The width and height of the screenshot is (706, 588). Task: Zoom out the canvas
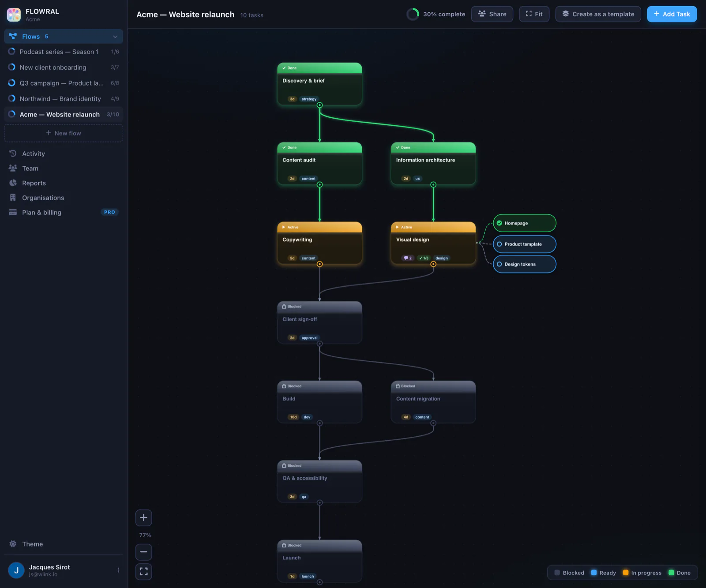(x=143, y=552)
